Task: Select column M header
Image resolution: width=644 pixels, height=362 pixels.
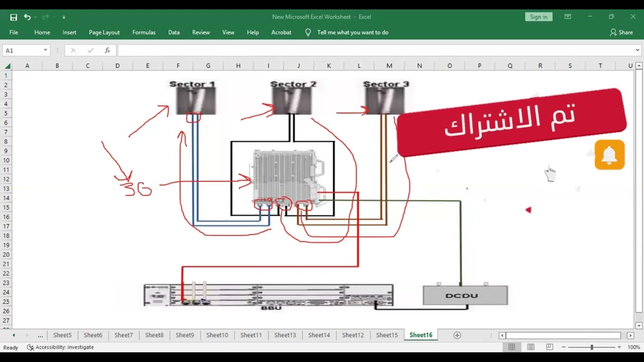Action: (389, 66)
